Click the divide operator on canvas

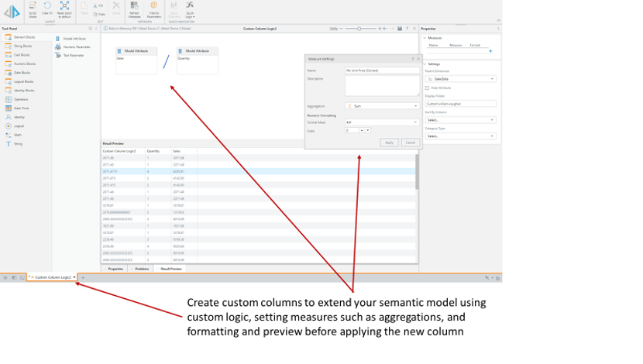166,62
